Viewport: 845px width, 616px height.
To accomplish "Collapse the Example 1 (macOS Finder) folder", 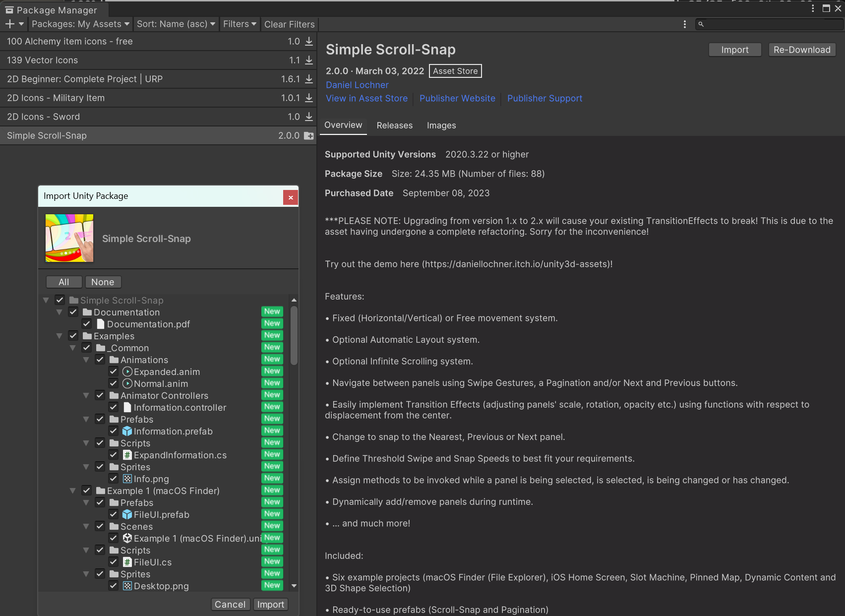I will point(73,491).
